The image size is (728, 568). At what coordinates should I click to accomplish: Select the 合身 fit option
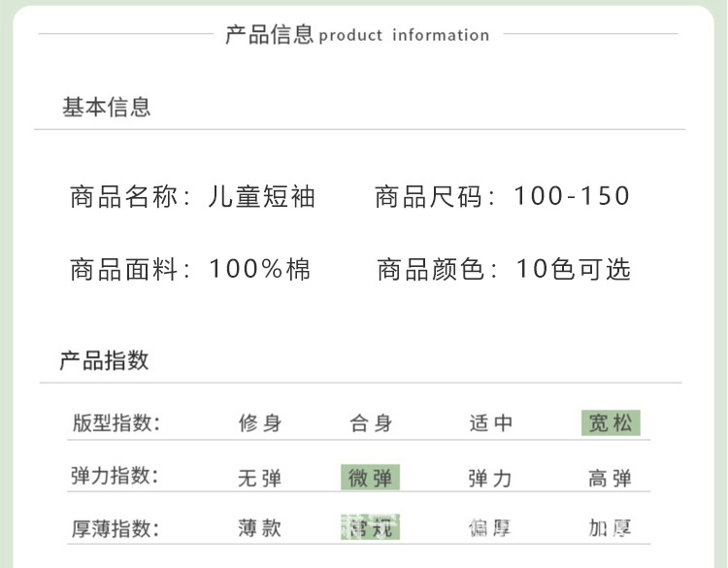371,423
